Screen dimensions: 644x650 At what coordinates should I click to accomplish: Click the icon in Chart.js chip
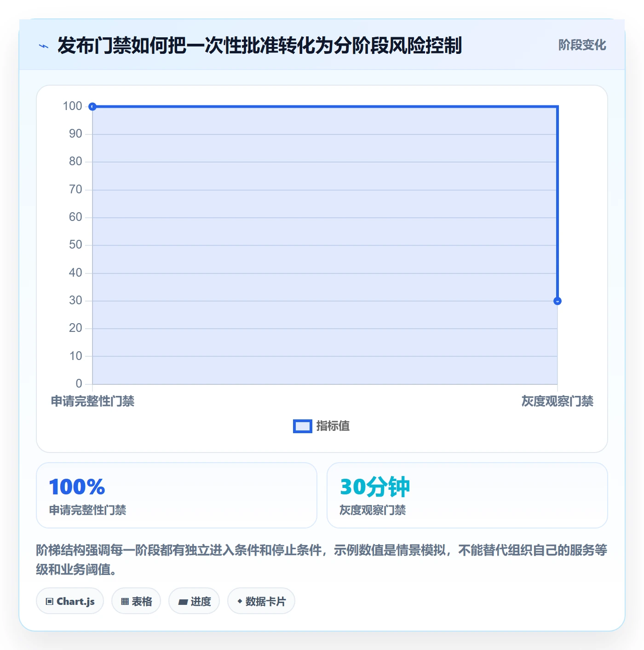(x=50, y=602)
